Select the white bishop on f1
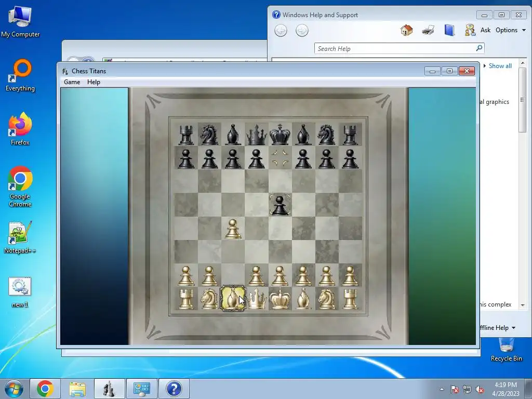This screenshot has width=532, height=399. [303, 299]
